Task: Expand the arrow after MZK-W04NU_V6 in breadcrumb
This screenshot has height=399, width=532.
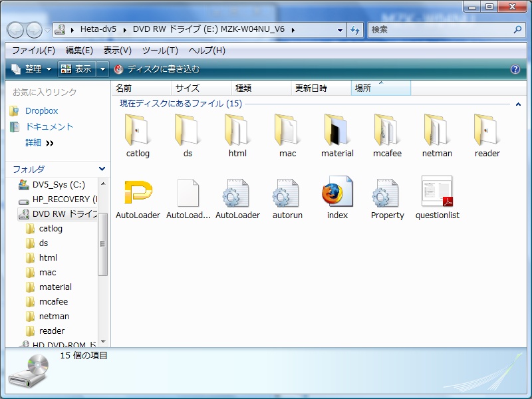Action: click(x=293, y=30)
